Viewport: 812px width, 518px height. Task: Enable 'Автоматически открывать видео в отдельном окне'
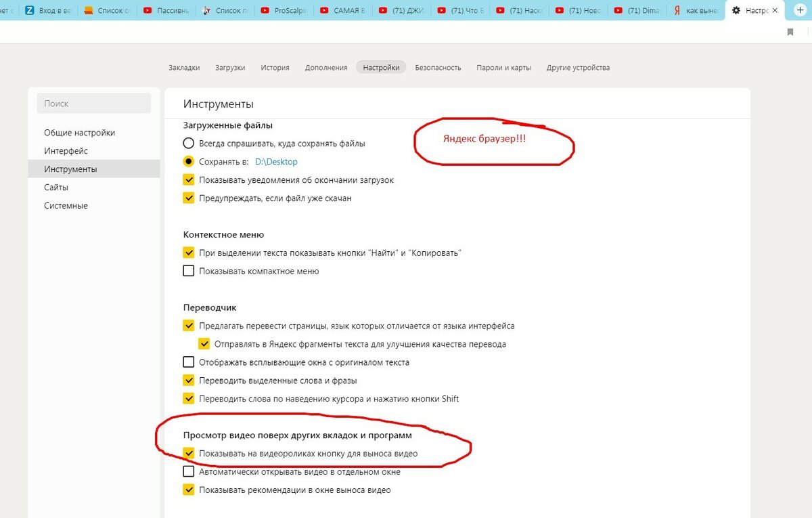[189, 471]
